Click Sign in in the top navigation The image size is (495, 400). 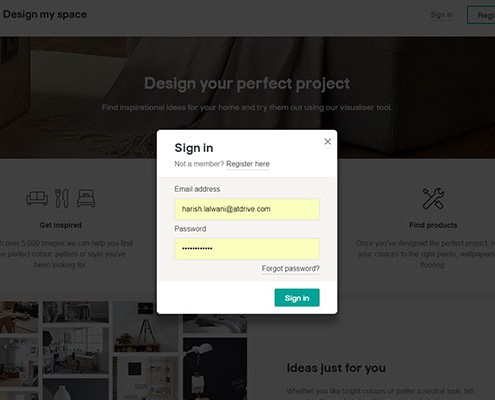point(441,15)
